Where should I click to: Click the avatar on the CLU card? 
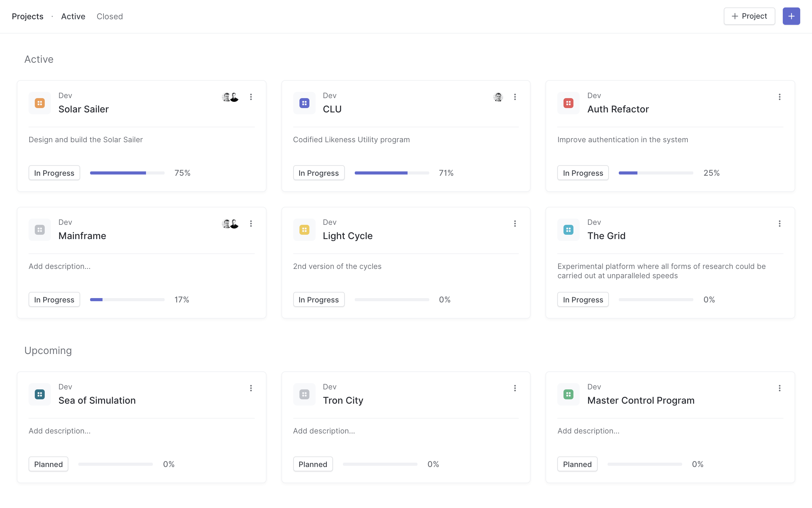(x=498, y=97)
